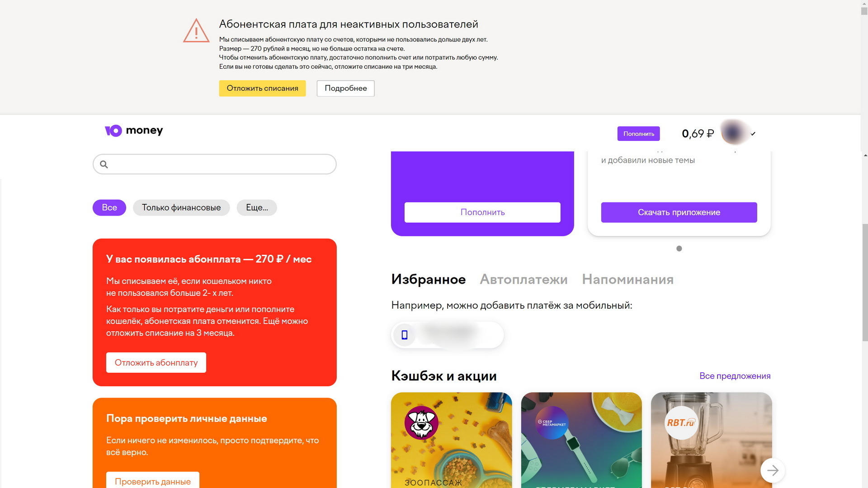Viewport: 868px width, 488px height.
Task: Select the 'Все' filter chip
Action: tap(109, 208)
